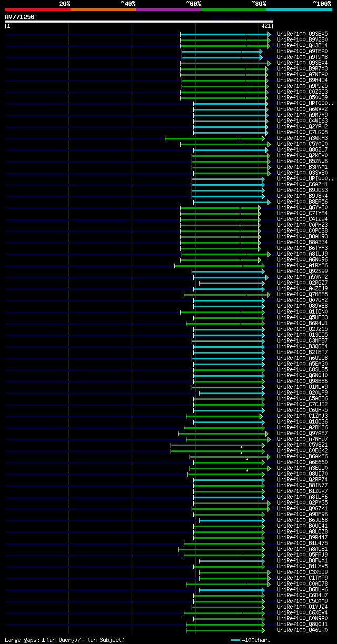
Task: Select the UniRef100_Q2YPH2 label
Action: coord(302,126)
